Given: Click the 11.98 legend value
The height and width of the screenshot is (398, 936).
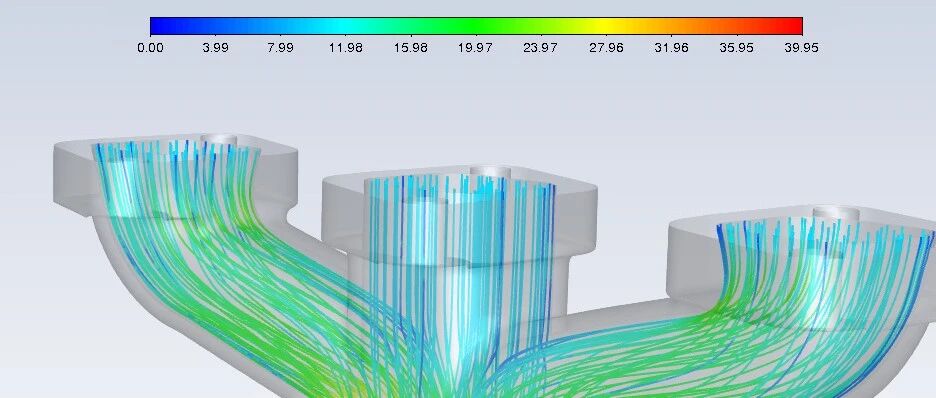Looking at the screenshot, I should click(345, 48).
